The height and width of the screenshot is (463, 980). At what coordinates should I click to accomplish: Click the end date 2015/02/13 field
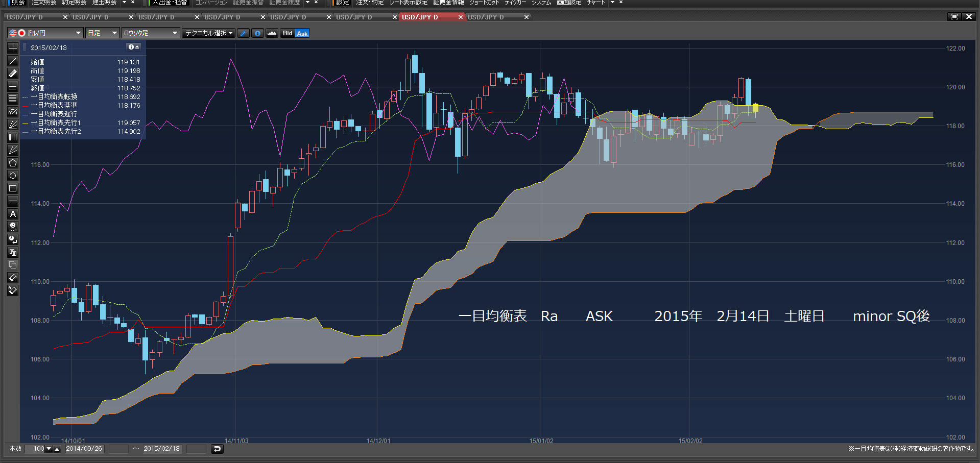[x=162, y=449]
